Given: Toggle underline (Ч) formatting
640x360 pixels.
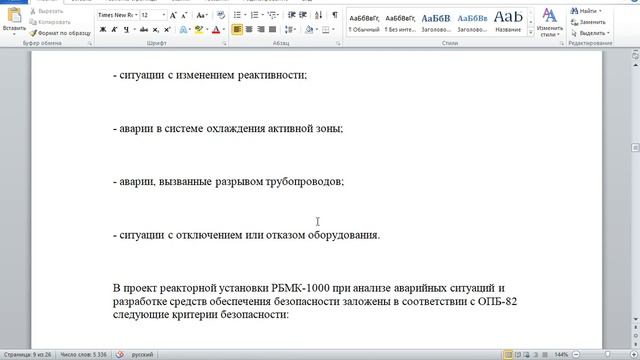Looking at the screenshot, I should 126,29.
